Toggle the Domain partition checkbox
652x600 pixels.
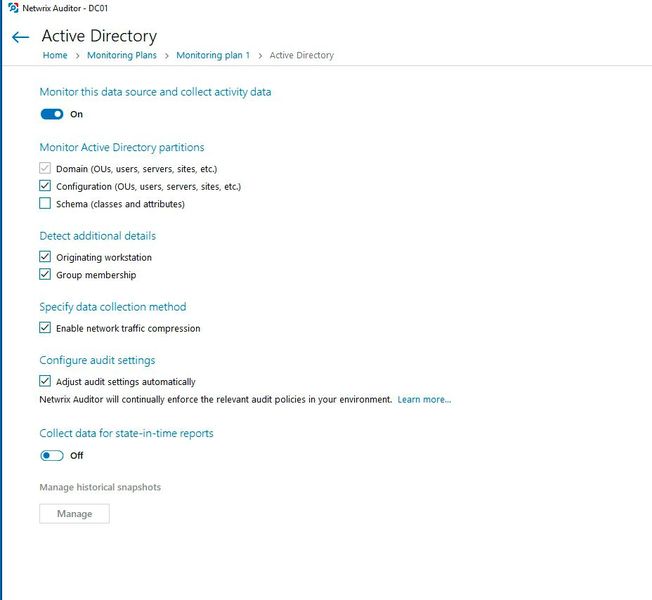click(45, 169)
